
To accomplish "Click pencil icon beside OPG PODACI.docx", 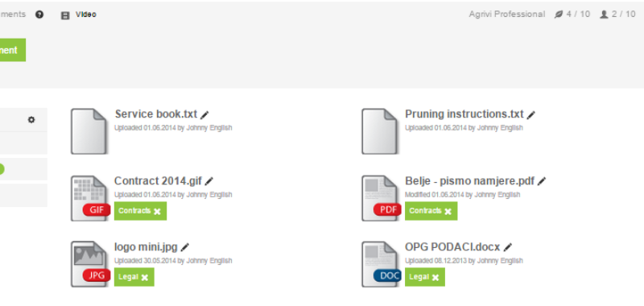I will 508,247.
